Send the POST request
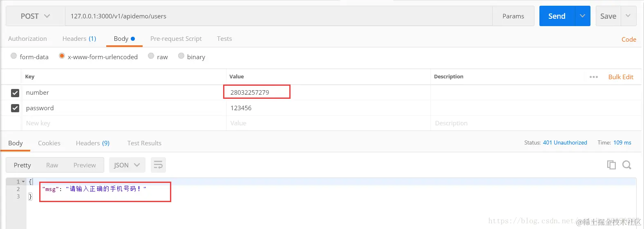The image size is (644, 229). [x=557, y=16]
